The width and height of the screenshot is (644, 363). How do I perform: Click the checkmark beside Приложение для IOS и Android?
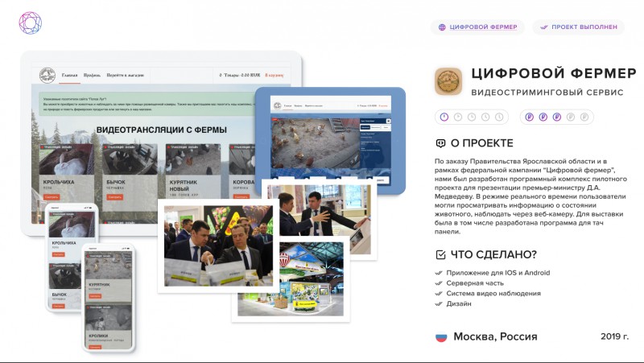[438, 273]
